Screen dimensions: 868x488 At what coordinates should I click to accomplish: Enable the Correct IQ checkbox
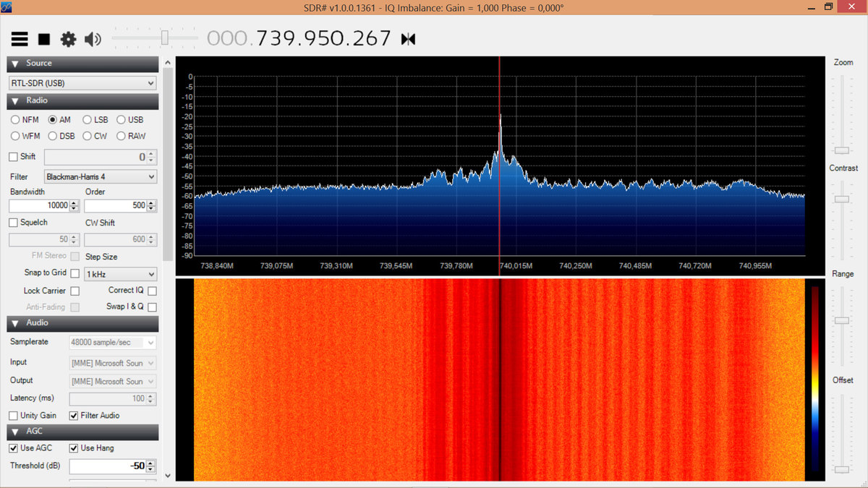pos(152,291)
